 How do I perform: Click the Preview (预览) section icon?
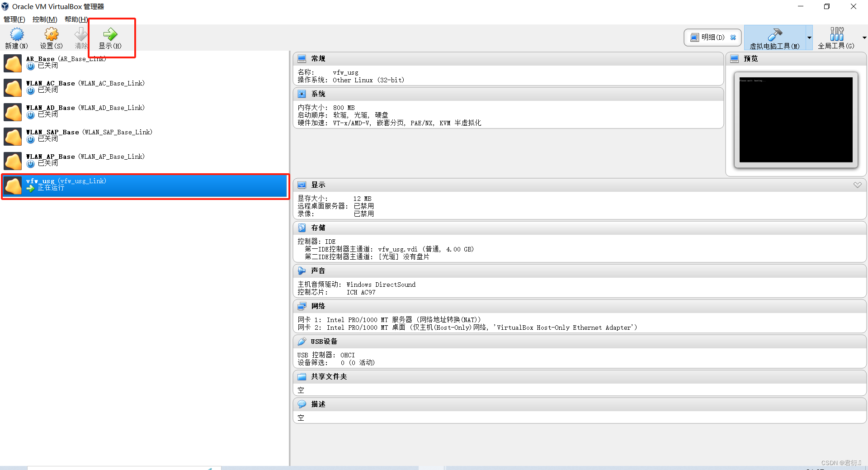pos(735,59)
